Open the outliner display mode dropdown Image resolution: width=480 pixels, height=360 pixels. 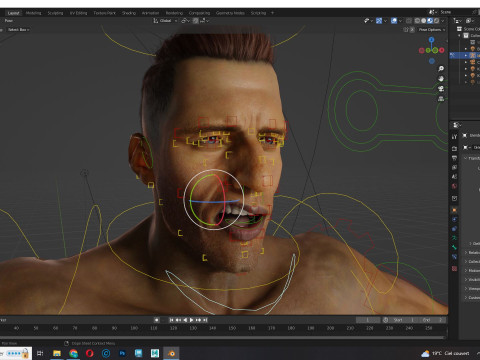(458, 21)
